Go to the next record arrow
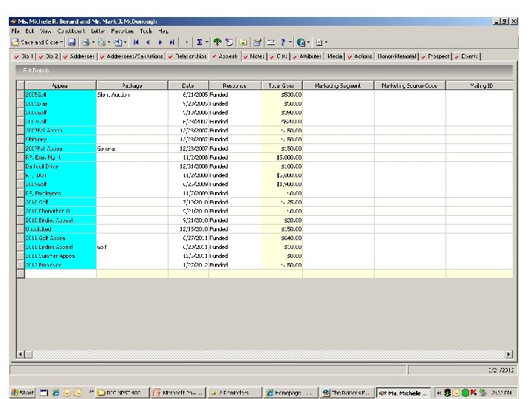Image resolution: width=532 pixels, height=399 pixels. pyautogui.click(x=160, y=42)
